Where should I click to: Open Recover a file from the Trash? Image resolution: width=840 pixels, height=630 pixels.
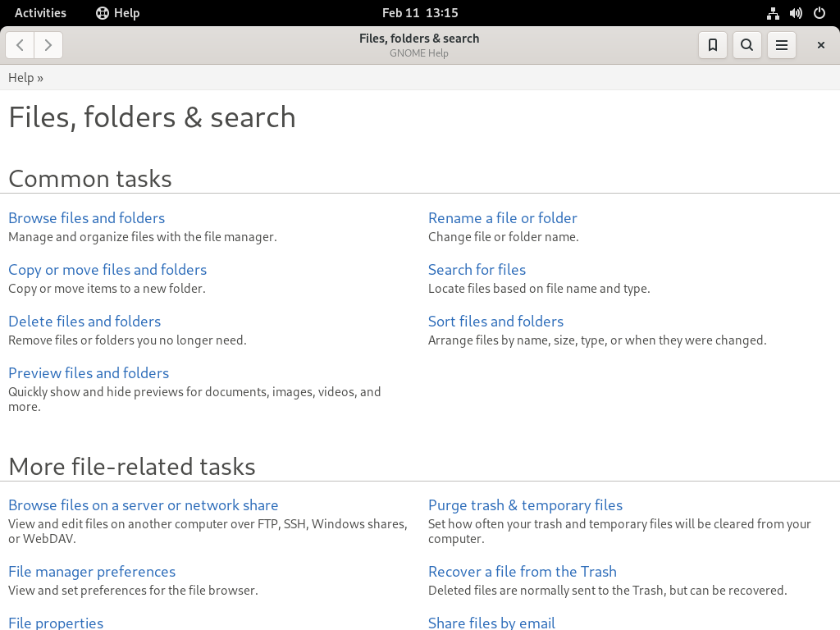(523, 572)
